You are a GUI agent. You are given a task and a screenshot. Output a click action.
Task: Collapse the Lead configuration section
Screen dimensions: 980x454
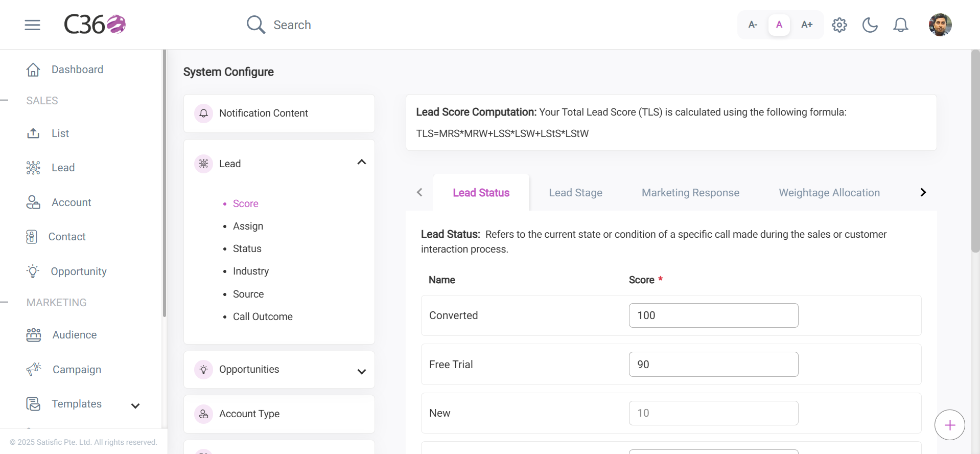tap(362, 162)
